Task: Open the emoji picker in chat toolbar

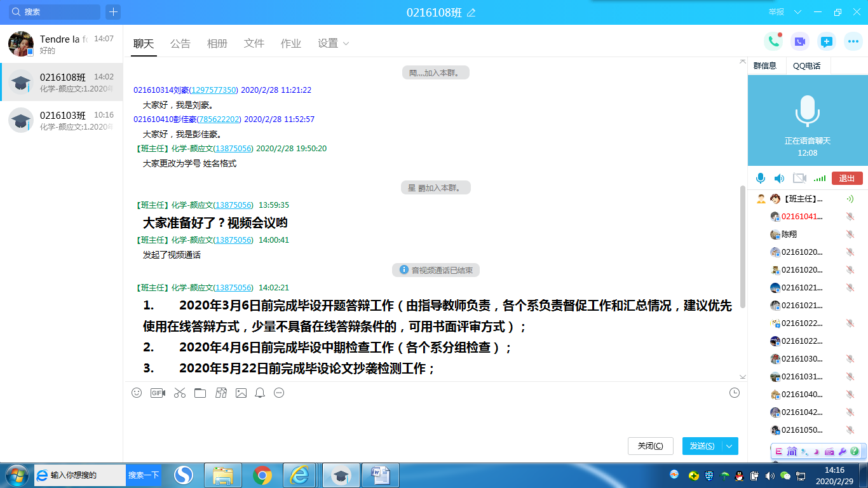Action: pos(137,393)
